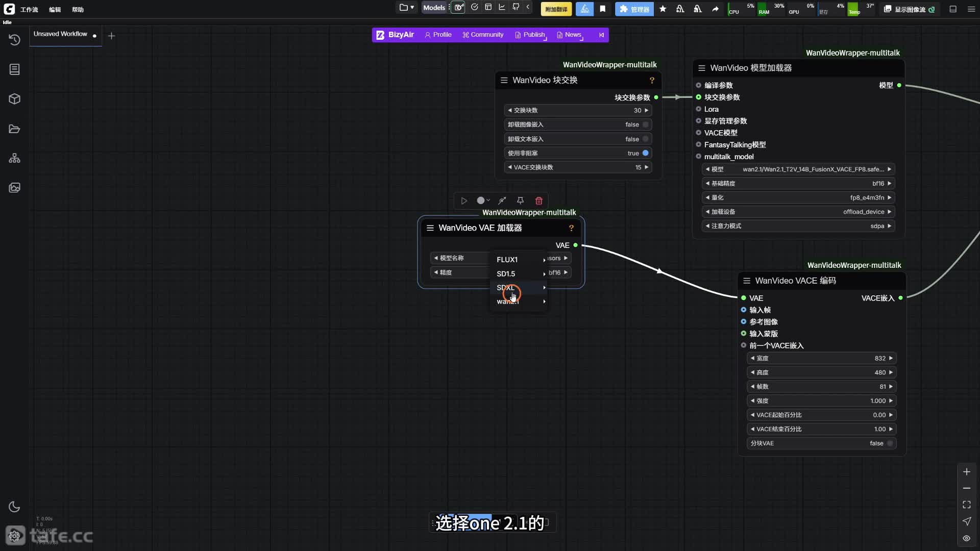Execute selected node with play icon

[464, 201]
